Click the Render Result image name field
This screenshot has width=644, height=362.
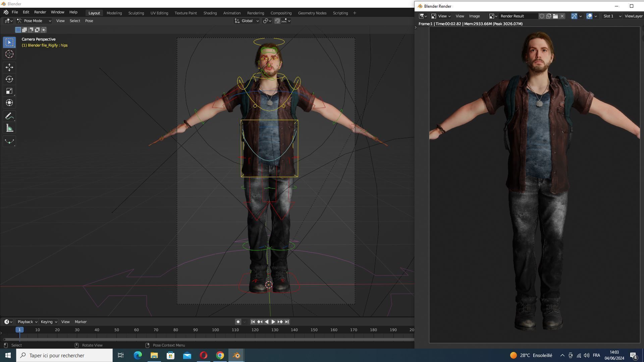tap(519, 16)
